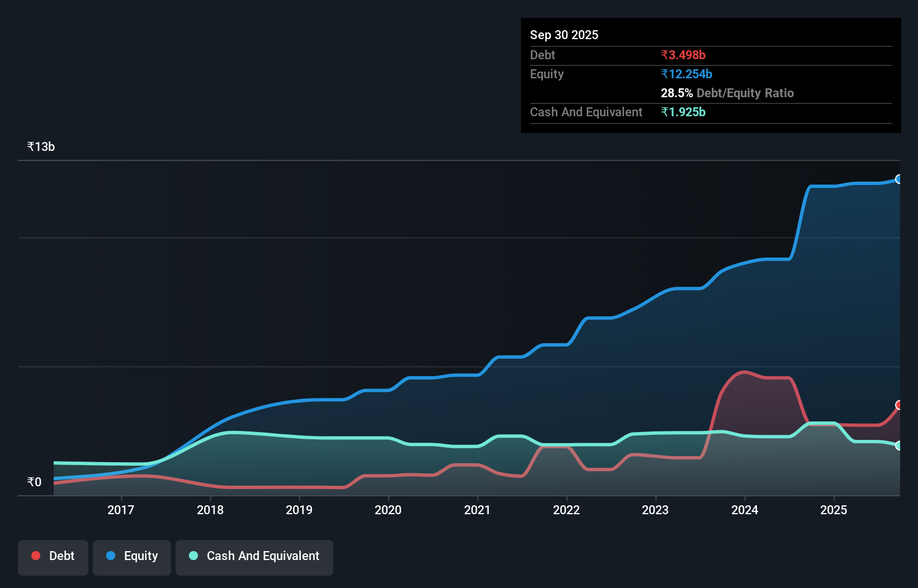Click the blue Equity legend dot
918x588 pixels.
click(110, 556)
